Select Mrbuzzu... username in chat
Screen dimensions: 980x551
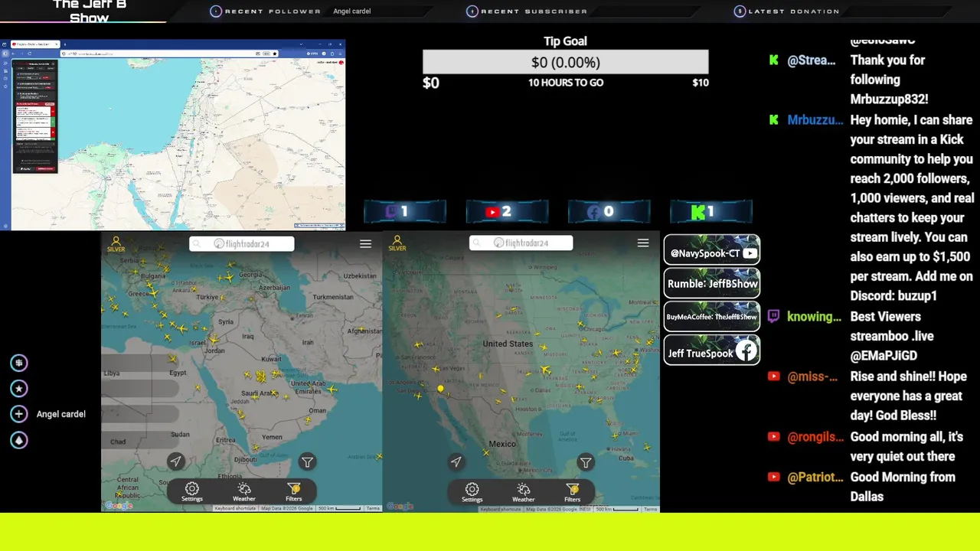point(815,120)
